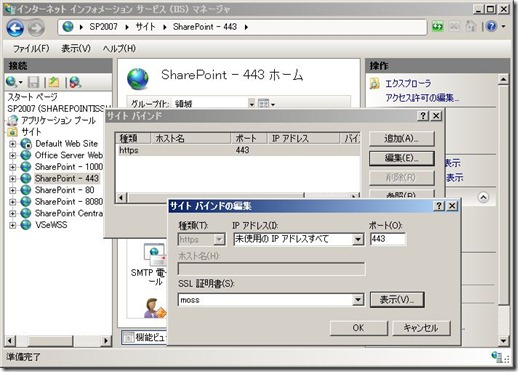518x372 pixels.
Task: Open the grouping dropdown showing 領域
Action: tap(251, 104)
